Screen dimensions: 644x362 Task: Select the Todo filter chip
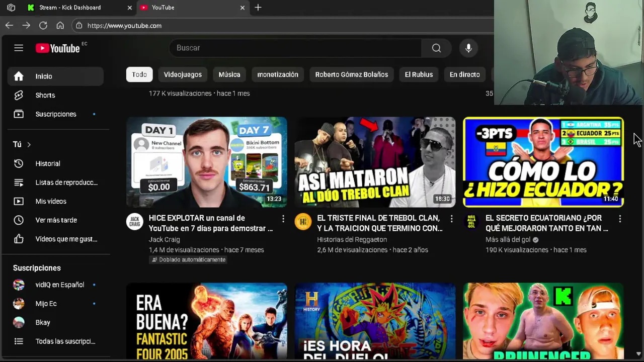click(x=139, y=74)
